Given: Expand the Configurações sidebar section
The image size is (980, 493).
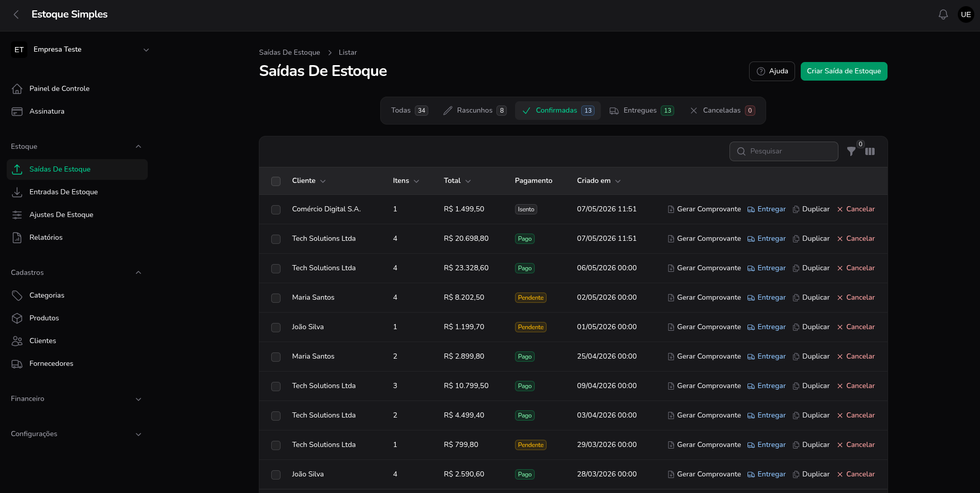Looking at the screenshot, I should pos(138,435).
